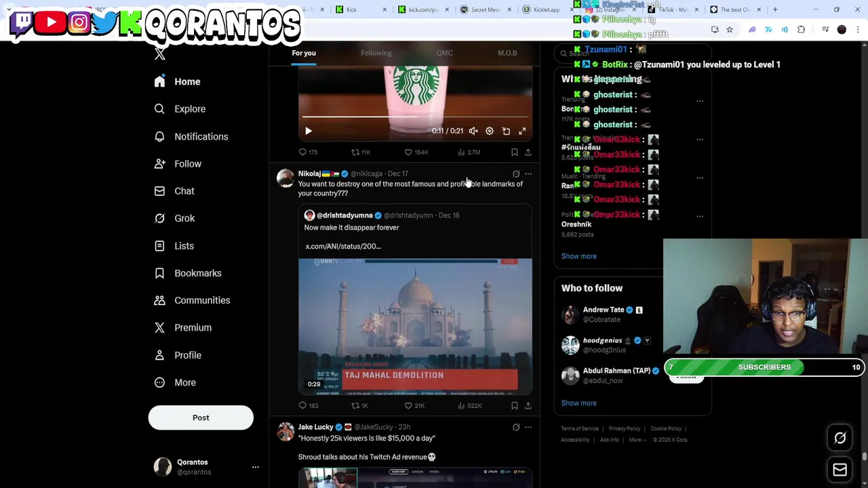Viewport: 868px width, 488px height.
Task: Share the Starbucks video post
Action: coord(528,152)
